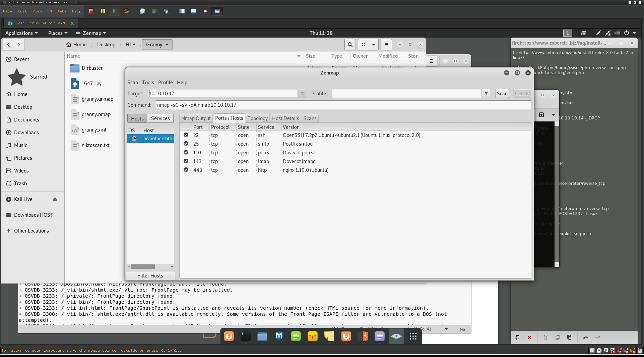The image size is (644, 357).
Task: Click the Home breadcrumb in Files
Action: (77, 45)
